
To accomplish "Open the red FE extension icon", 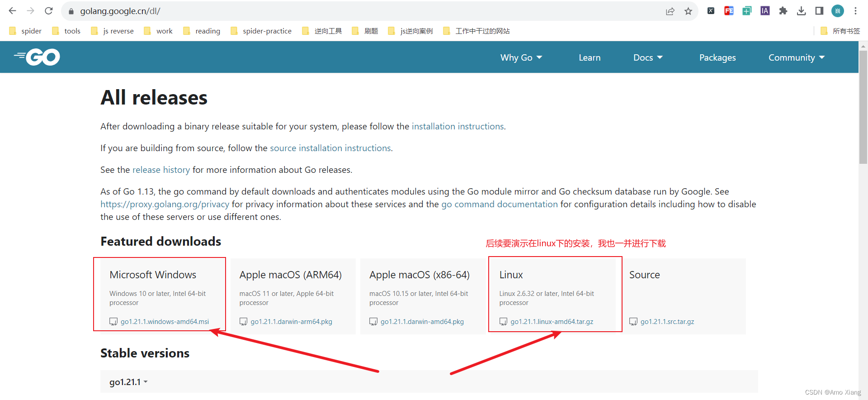I will (x=729, y=11).
